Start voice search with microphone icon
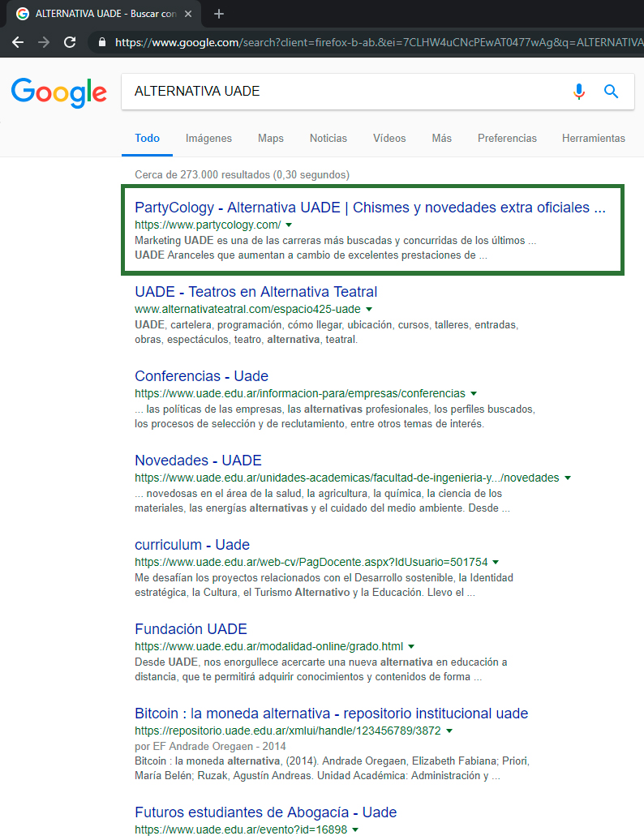 click(x=578, y=92)
